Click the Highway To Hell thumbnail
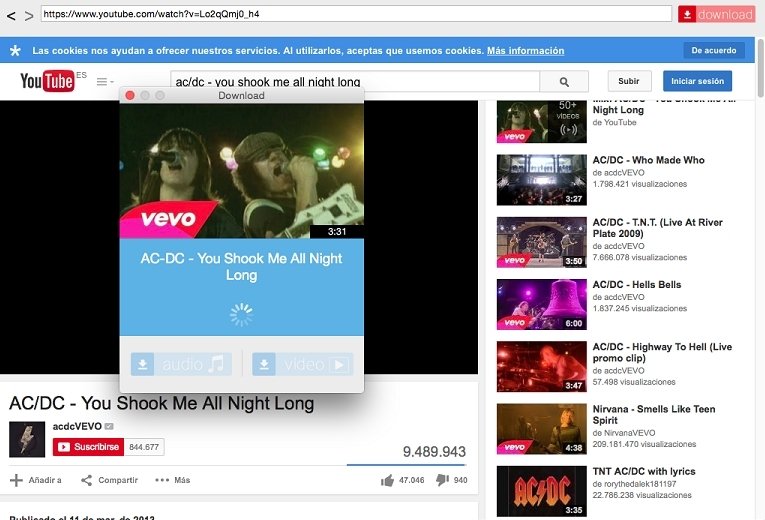765x520 pixels. coord(542,366)
